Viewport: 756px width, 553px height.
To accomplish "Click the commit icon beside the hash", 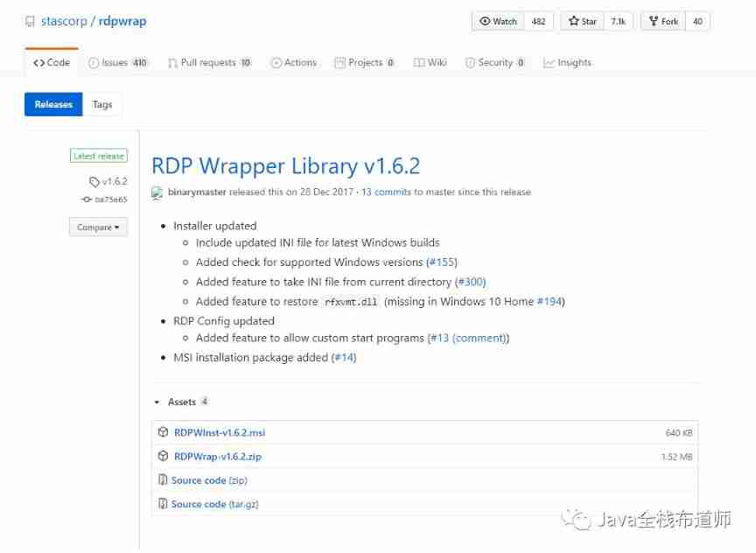I will [x=87, y=199].
